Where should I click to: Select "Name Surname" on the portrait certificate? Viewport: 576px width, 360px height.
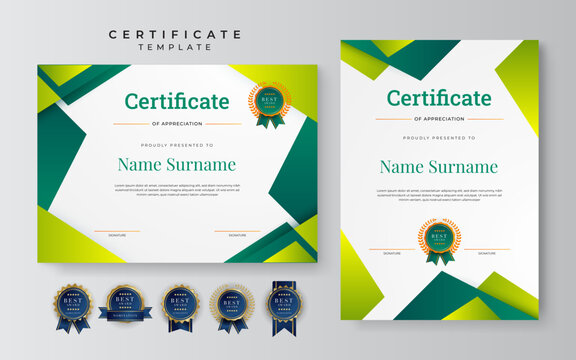(439, 167)
